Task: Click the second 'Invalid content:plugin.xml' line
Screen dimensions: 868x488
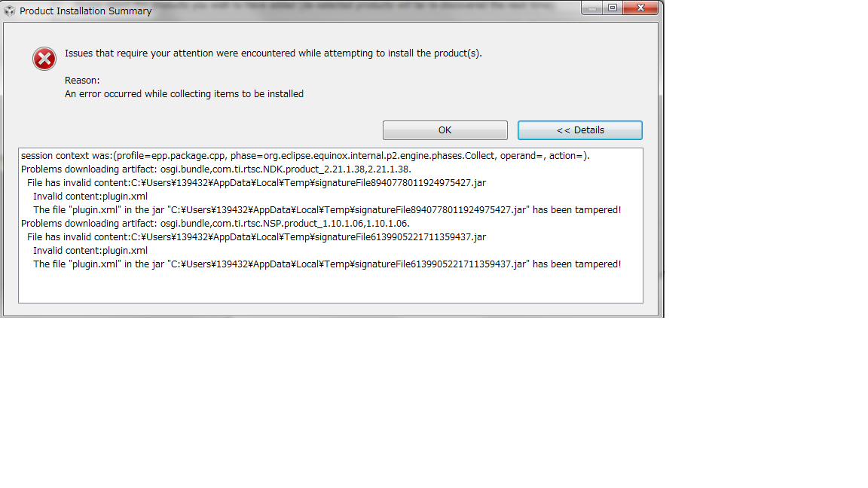Action: point(90,251)
